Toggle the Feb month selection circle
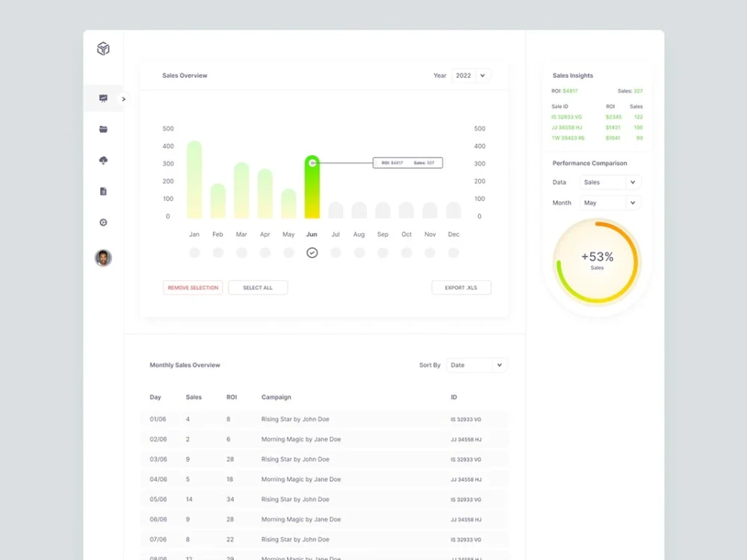Screen dimensions: 747x560 (x=217, y=252)
